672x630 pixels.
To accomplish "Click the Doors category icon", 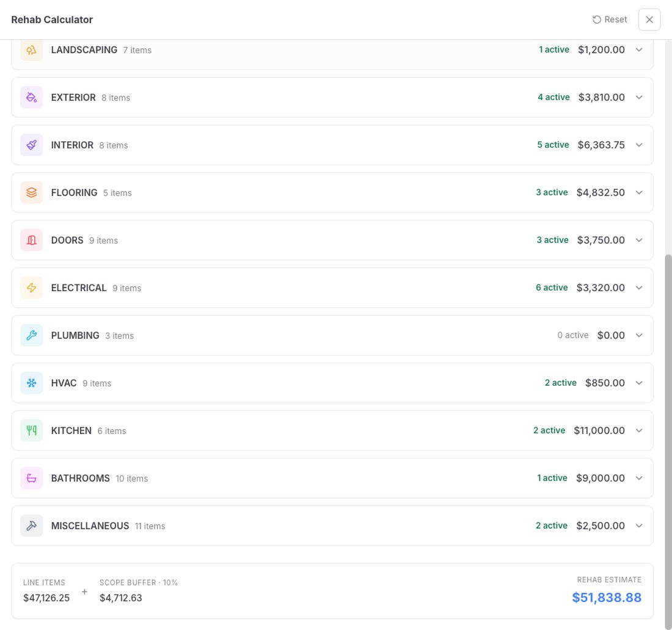I will tap(31, 240).
